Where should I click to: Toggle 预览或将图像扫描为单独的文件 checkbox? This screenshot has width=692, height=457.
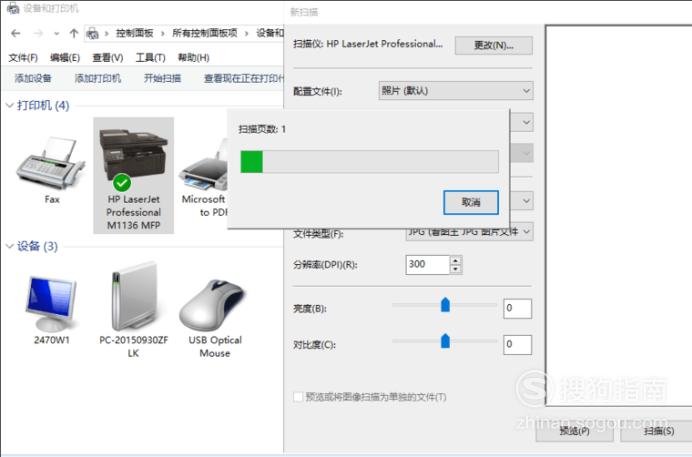point(298,397)
